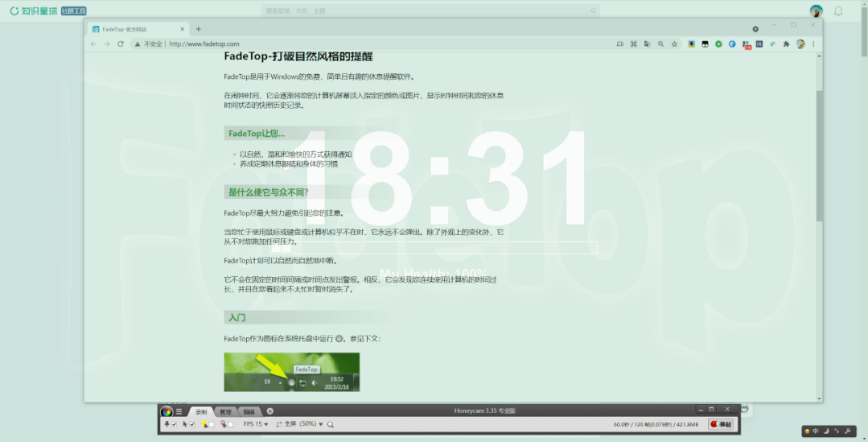868x442 pixels.
Task: Toggle the mouse cursor capture checkbox
Action: tap(192, 424)
